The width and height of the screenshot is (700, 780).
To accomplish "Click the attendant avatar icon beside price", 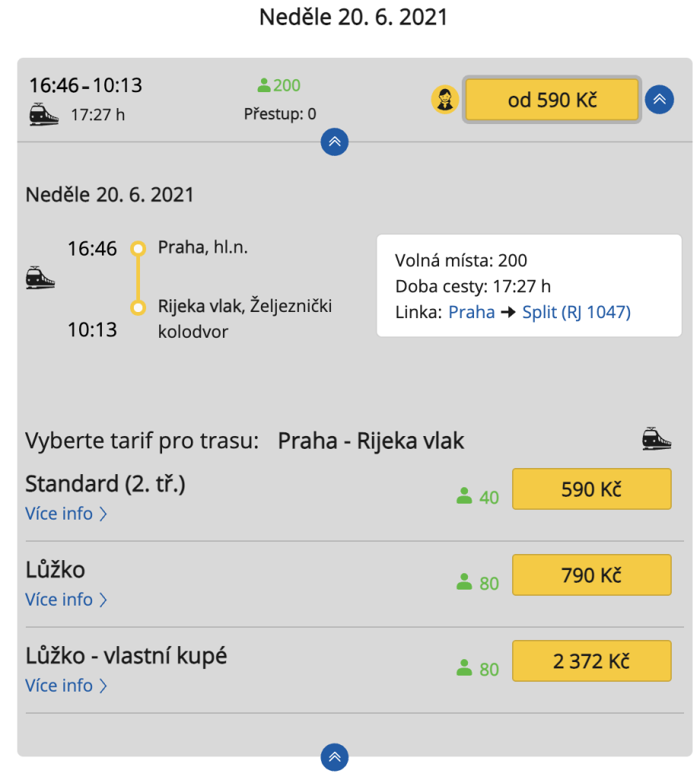I will (x=444, y=100).
